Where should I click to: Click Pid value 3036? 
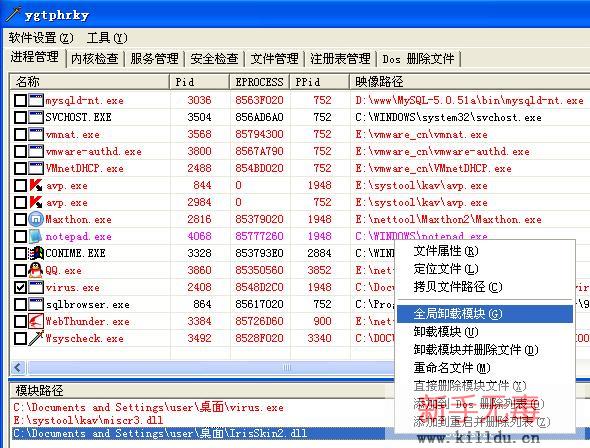pos(199,100)
